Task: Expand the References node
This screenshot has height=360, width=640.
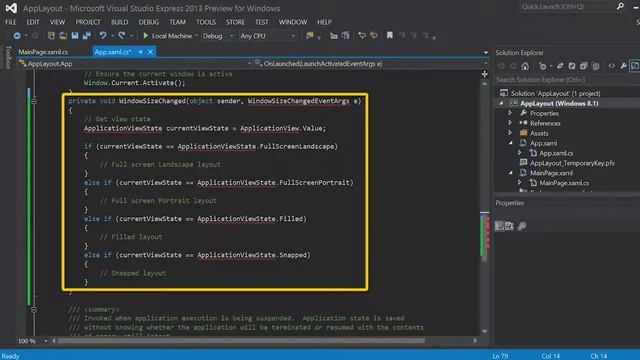Action: coord(510,123)
